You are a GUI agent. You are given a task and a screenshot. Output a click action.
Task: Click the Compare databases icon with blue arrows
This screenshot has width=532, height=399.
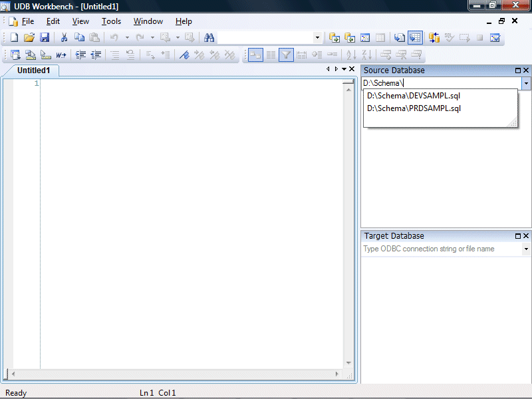coord(434,38)
